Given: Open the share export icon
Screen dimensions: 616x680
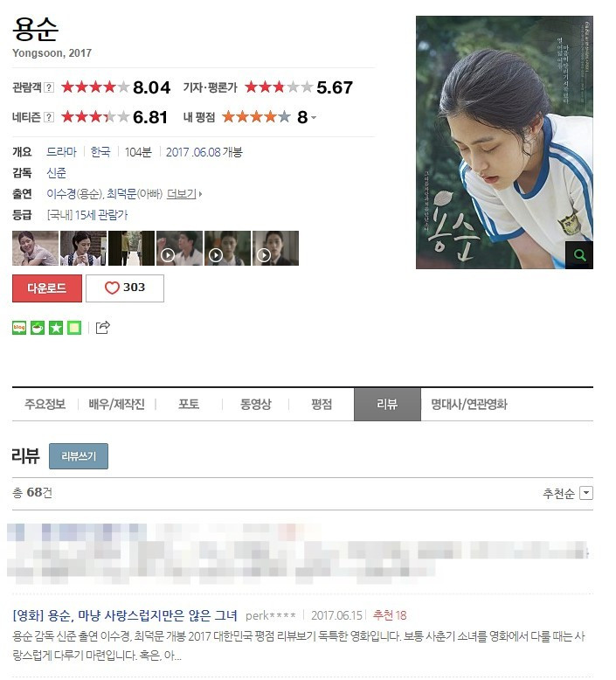Looking at the screenshot, I should coord(103,328).
